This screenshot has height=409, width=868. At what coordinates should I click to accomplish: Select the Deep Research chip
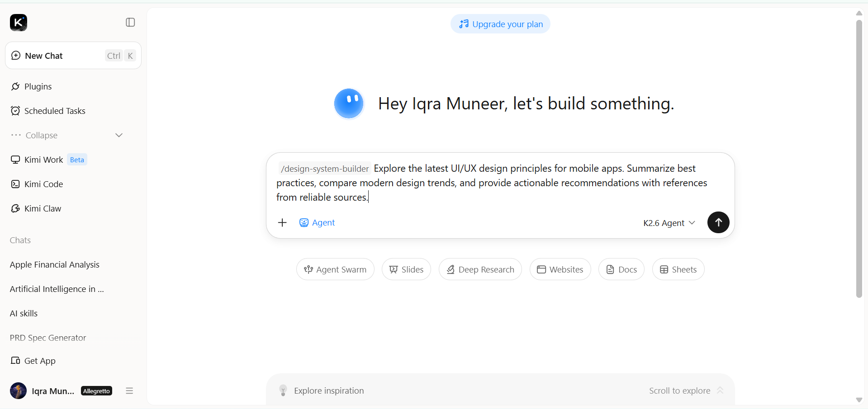[480, 269]
